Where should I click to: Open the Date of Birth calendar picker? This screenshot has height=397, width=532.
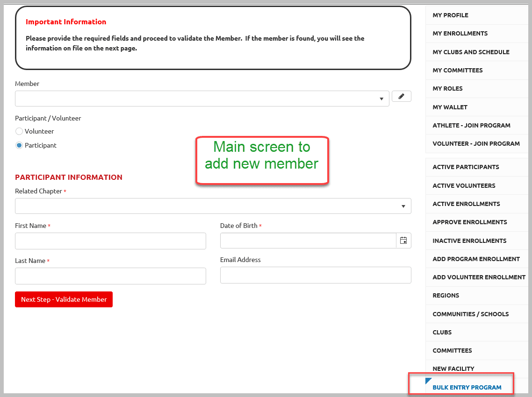click(403, 241)
